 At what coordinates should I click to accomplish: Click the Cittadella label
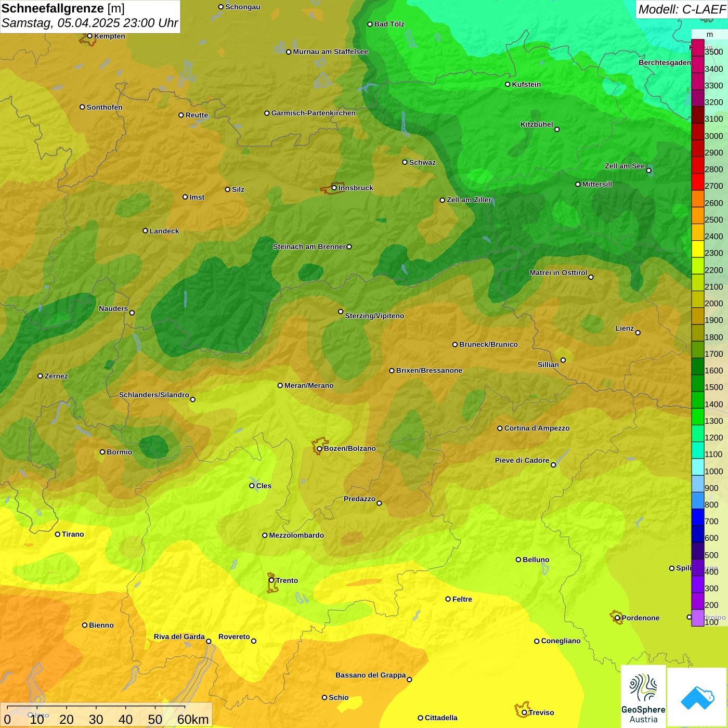441,718
